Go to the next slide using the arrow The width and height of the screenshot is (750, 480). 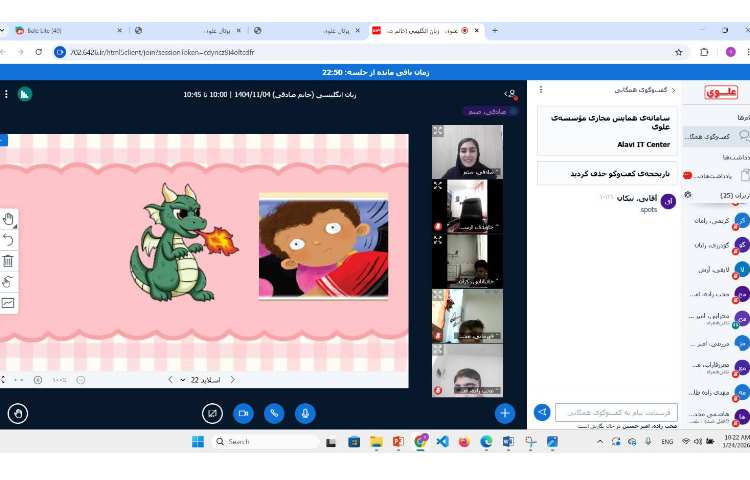pos(169,380)
